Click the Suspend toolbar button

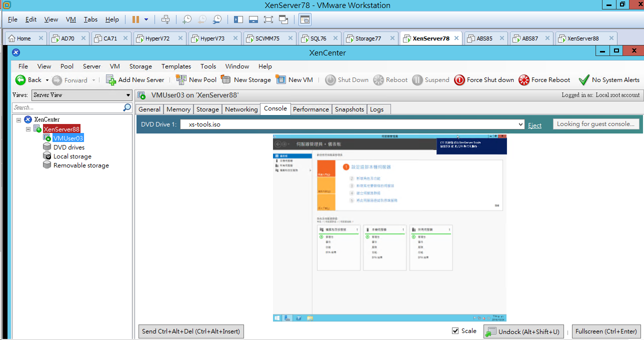[x=431, y=80]
